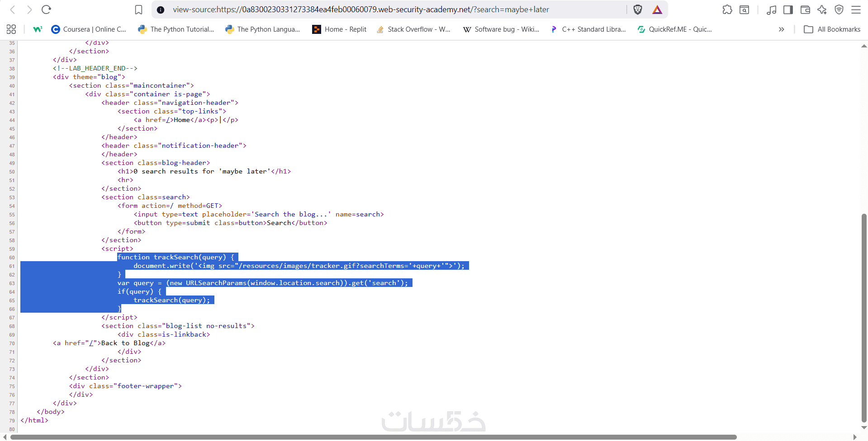Toggle the sidebar panel icon
This screenshot has height=441, width=868.
pyautogui.click(x=788, y=9)
